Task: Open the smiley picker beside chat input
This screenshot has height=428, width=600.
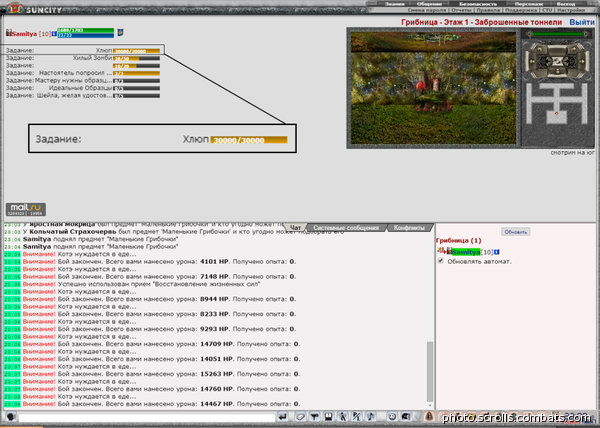Action: pyautogui.click(x=10, y=417)
